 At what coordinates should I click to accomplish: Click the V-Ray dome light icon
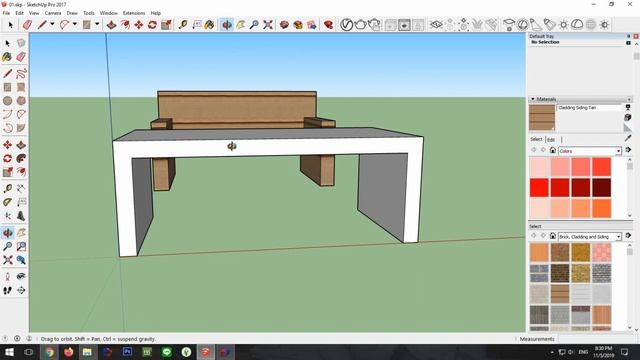tap(577, 25)
